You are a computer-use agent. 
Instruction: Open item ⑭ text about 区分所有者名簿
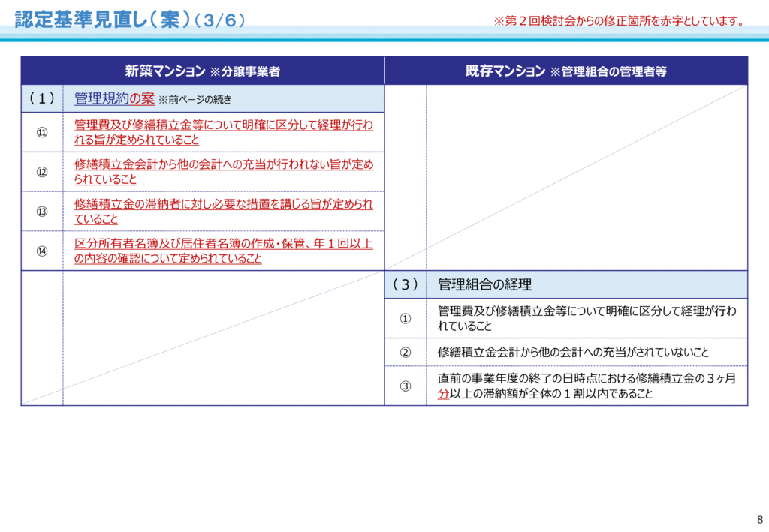coord(223,251)
